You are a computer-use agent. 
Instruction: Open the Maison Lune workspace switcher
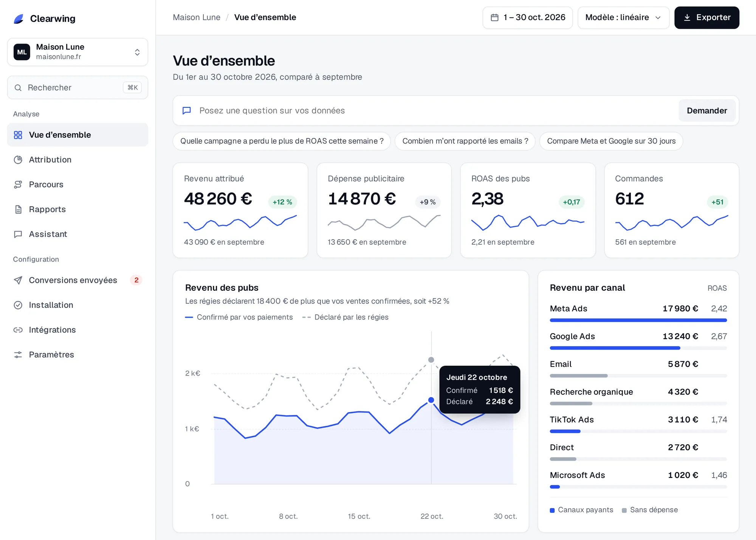(x=77, y=52)
